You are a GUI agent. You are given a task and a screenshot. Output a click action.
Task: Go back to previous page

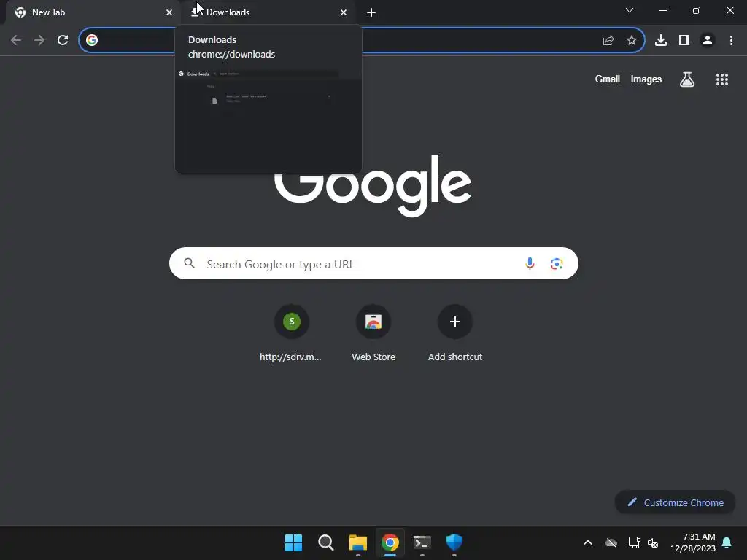pyautogui.click(x=16, y=40)
